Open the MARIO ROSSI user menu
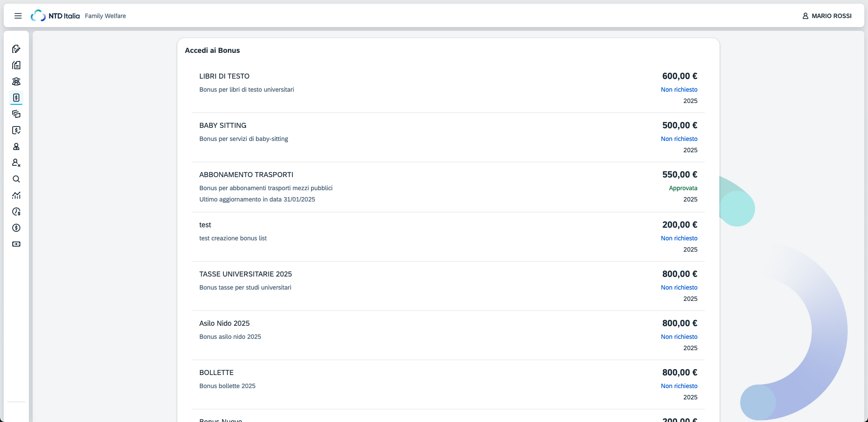This screenshot has width=868, height=422. coord(827,16)
